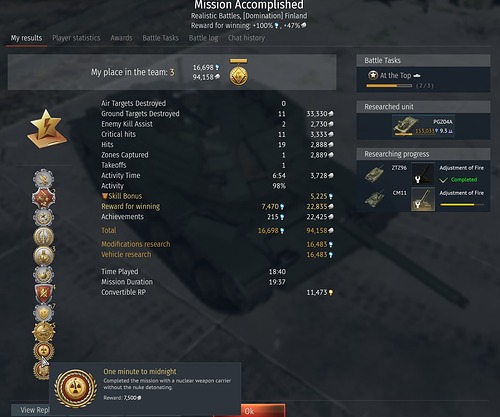
Task: Click the nuclear award medal in the list
Action: click(44, 350)
